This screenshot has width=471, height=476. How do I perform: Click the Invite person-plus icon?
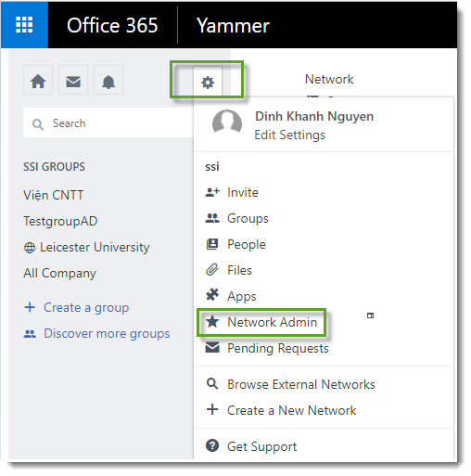pos(212,192)
